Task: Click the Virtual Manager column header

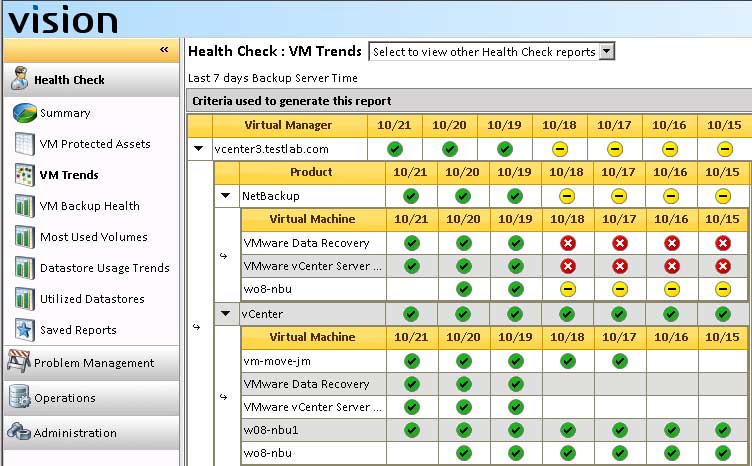Action: [290, 125]
